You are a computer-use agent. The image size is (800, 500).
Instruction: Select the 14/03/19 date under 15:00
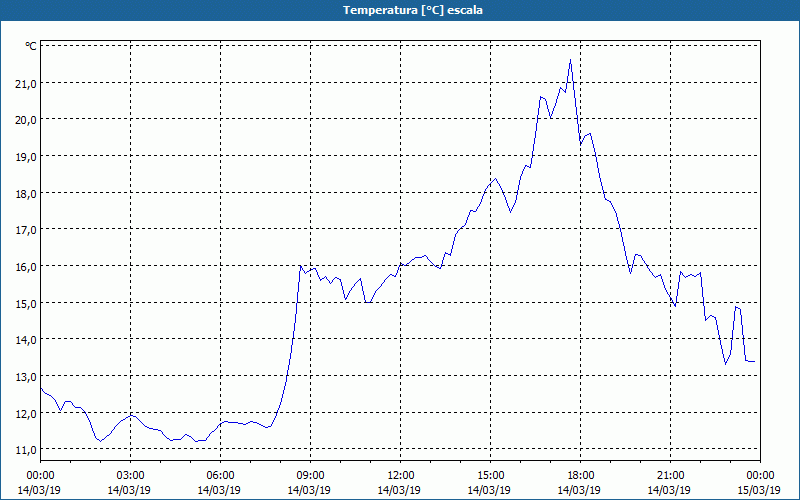tap(489, 490)
